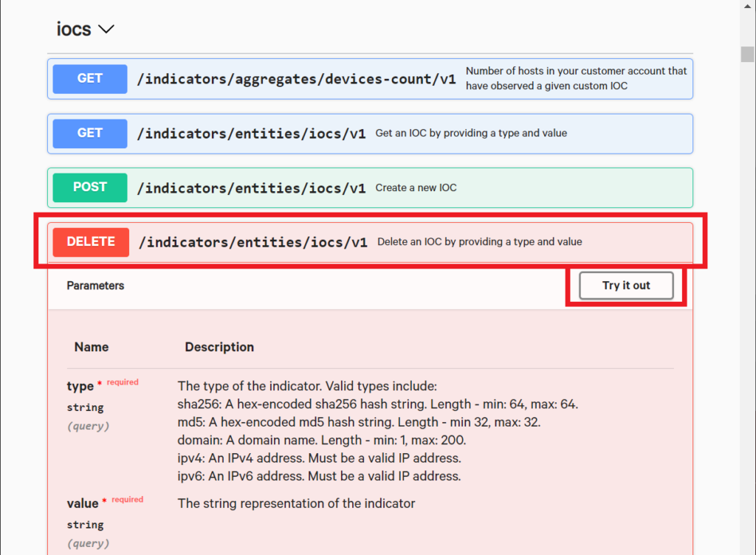Click the Try it out button
This screenshot has width=756, height=555.
[626, 286]
